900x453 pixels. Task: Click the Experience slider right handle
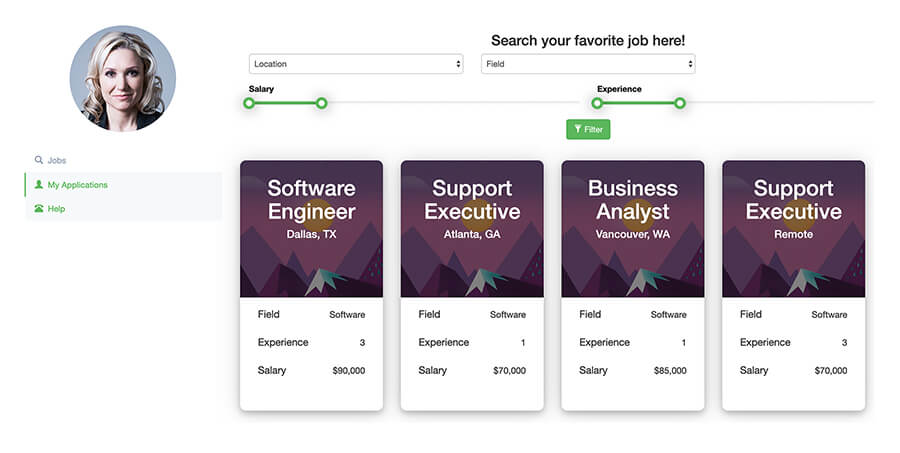pos(680,103)
